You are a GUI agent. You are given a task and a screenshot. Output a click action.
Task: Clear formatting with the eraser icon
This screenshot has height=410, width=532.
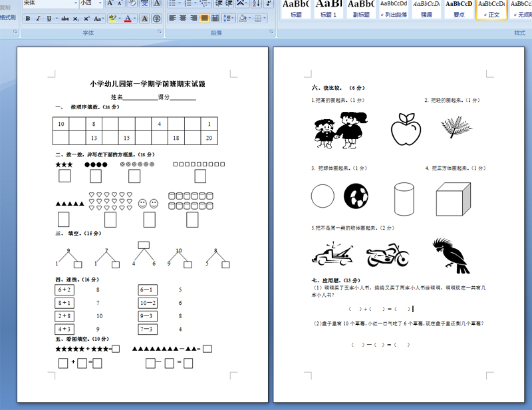pos(132,3)
